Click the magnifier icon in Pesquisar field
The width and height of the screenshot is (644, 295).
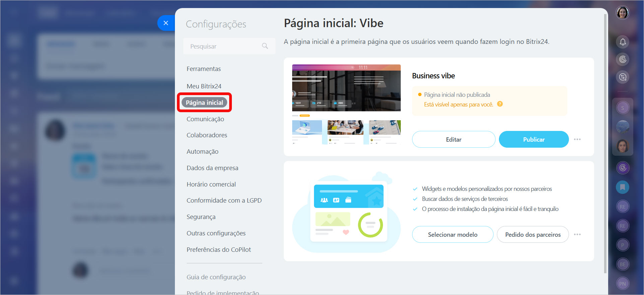[265, 46]
